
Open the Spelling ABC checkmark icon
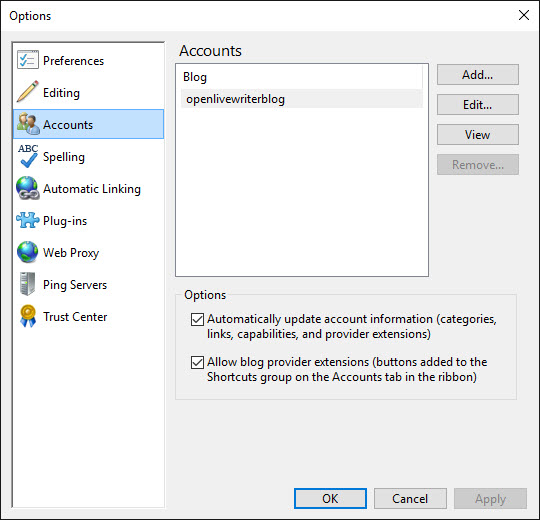[x=28, y=156]
